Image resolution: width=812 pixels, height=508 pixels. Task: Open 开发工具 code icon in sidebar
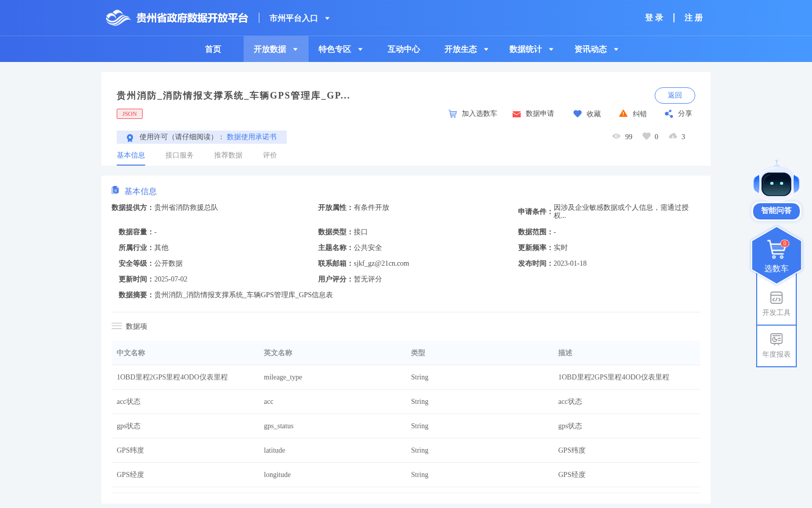tap(776, 298)
